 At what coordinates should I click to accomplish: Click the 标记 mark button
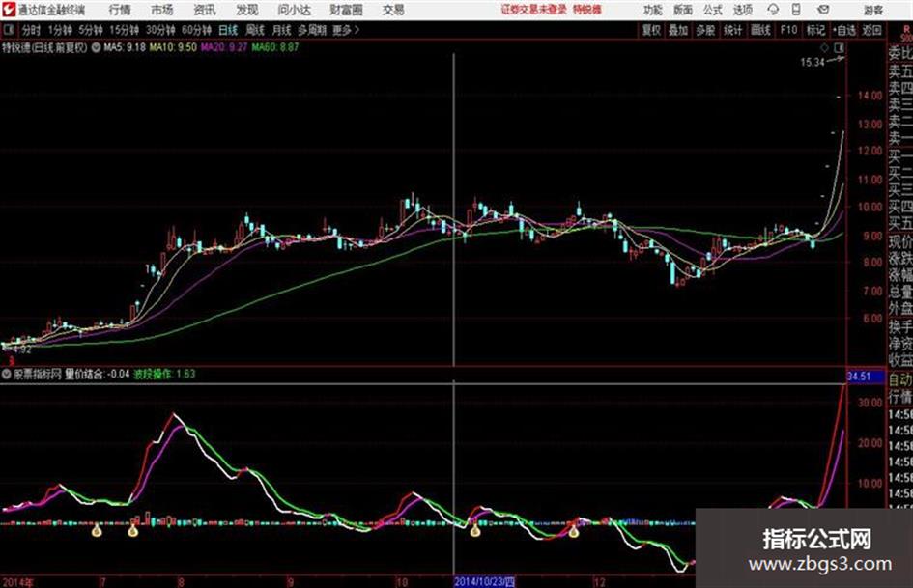815,30
